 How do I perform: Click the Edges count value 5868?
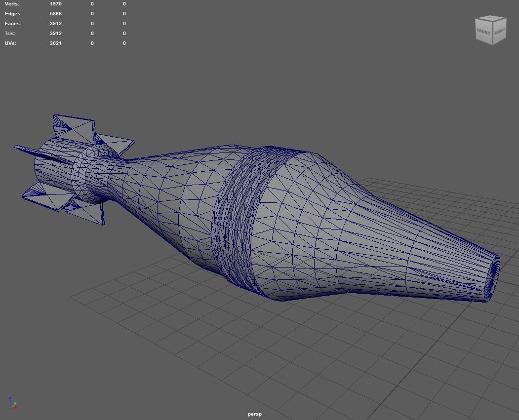[x=56, y=13]
